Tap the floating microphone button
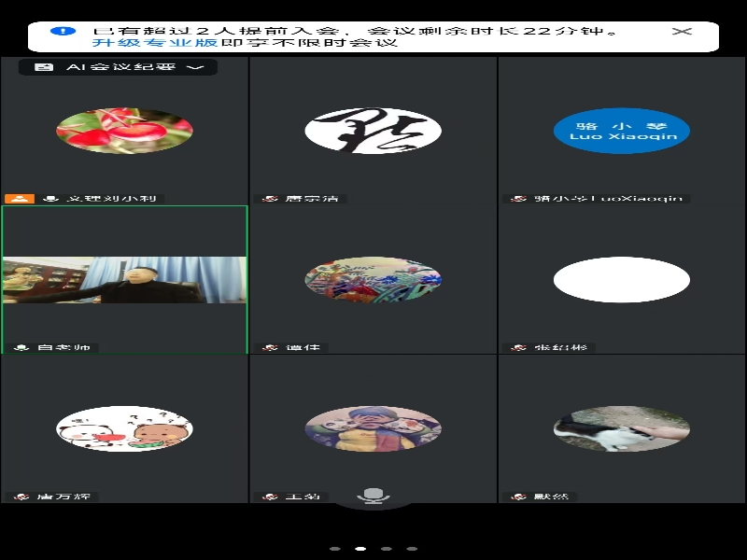Image resolution: width=747 pixels, height=560 pixels. tap(373, 495)
